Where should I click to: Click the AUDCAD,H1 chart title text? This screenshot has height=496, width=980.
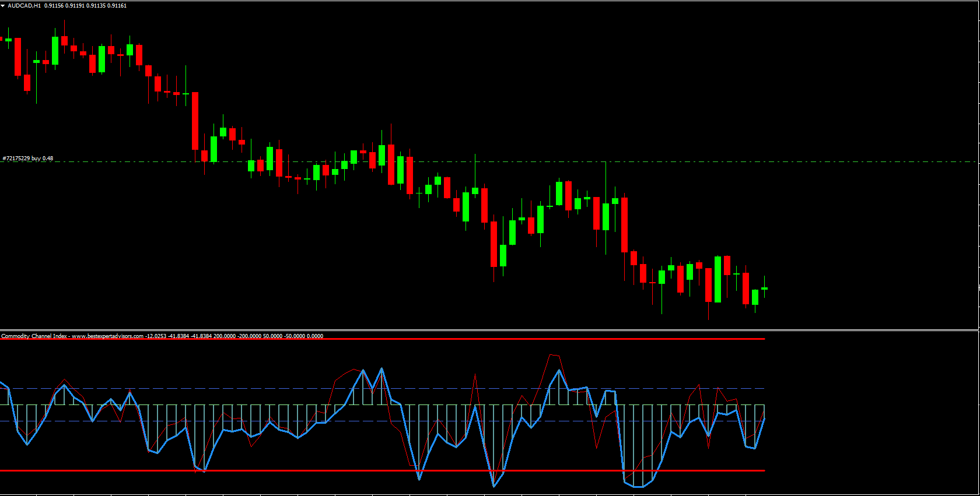tap(24, 6)
